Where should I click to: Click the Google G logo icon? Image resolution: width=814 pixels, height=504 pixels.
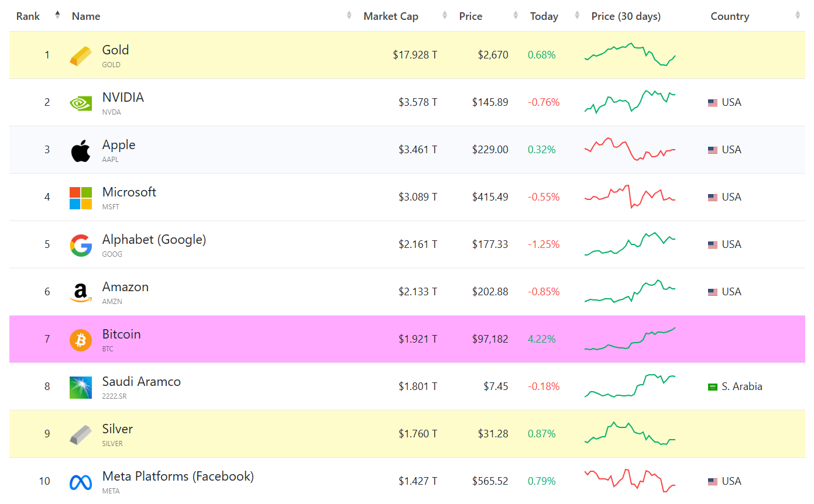point(81,245)
